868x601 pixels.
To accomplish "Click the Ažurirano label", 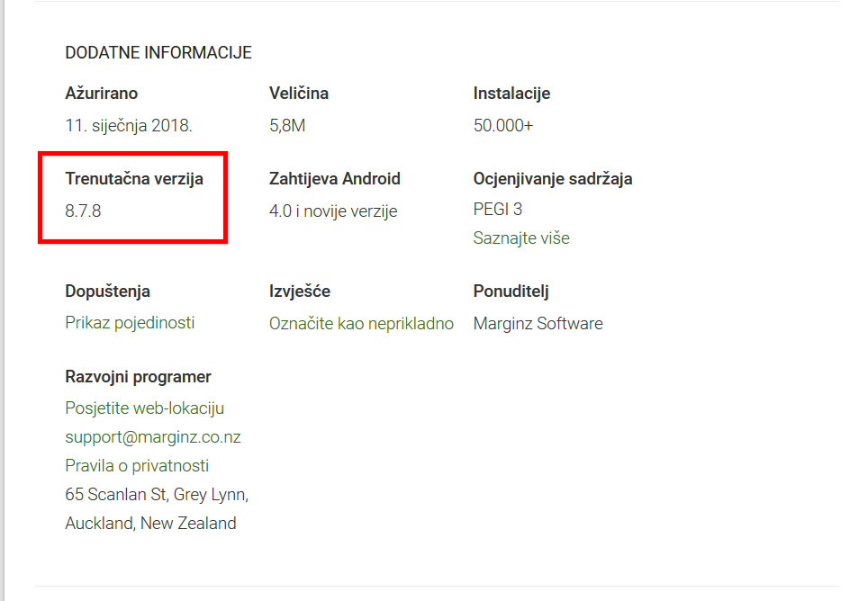I will click(102, 94).
